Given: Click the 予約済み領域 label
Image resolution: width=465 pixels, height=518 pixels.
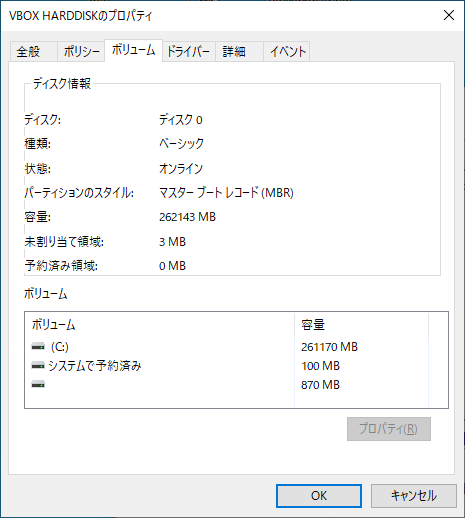Looking at the screenshot, I should [61, 266].
